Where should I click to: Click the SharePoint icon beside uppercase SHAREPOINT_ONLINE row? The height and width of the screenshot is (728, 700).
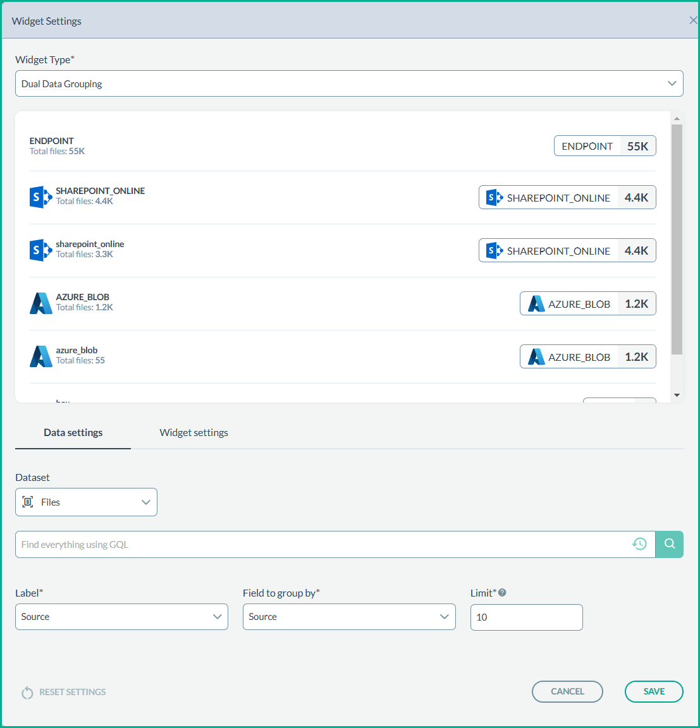click(x=40, y=197)
